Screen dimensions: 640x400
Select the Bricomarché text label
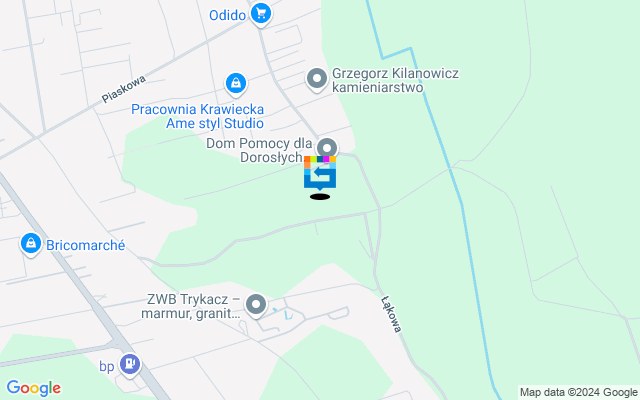tap(86, 245)
